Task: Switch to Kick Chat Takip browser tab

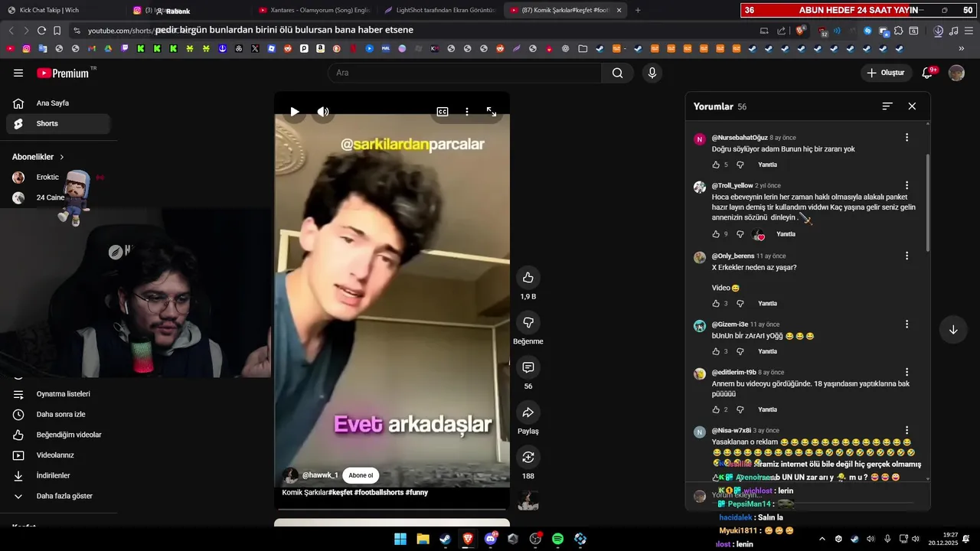Action: coord(61,10)
